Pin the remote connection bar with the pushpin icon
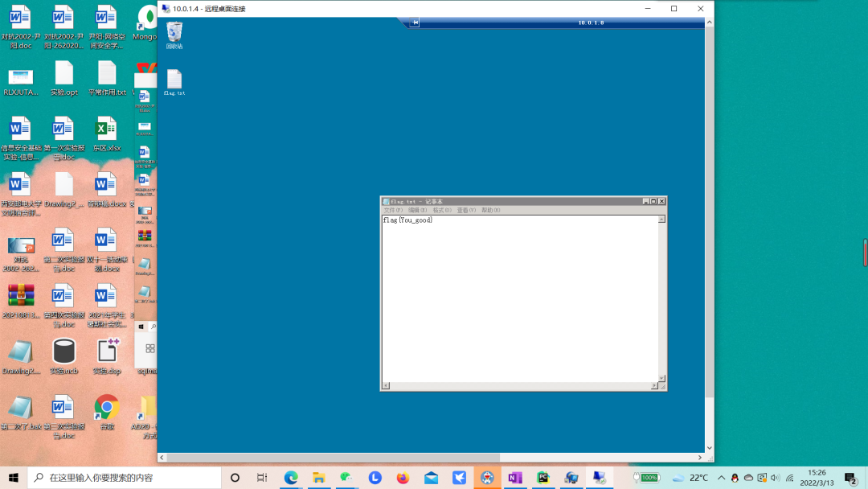 click(415, 23)
